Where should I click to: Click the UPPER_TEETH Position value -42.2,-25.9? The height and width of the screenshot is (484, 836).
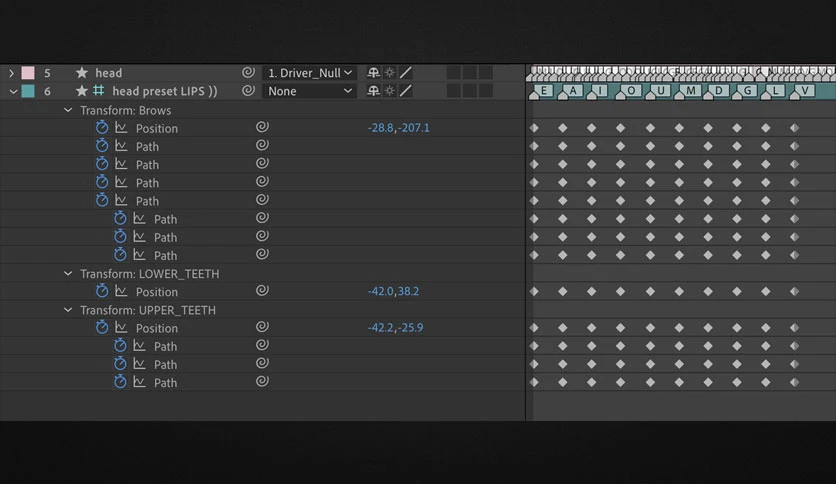pos(395,327)
